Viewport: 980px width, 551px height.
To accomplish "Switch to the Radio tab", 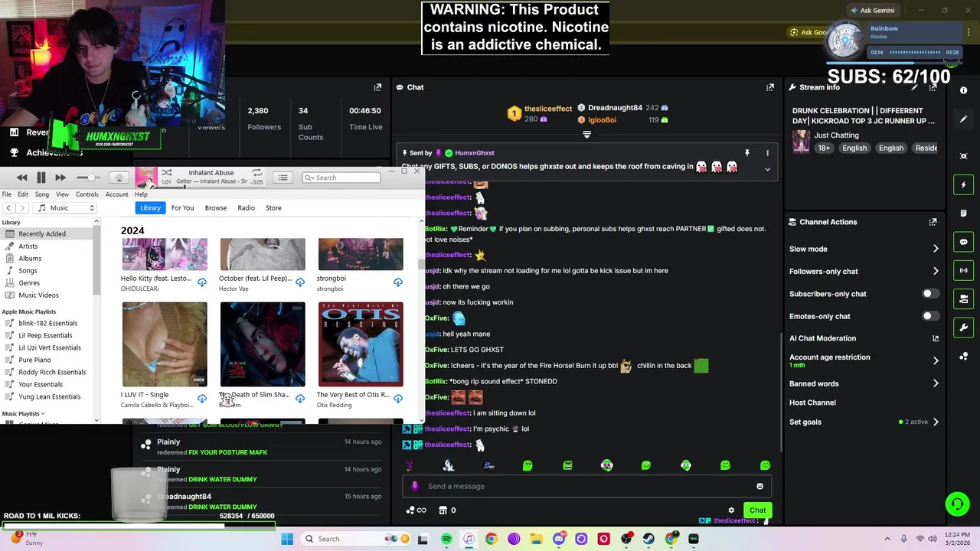I will pyautogui.click(x=246, y=208).
